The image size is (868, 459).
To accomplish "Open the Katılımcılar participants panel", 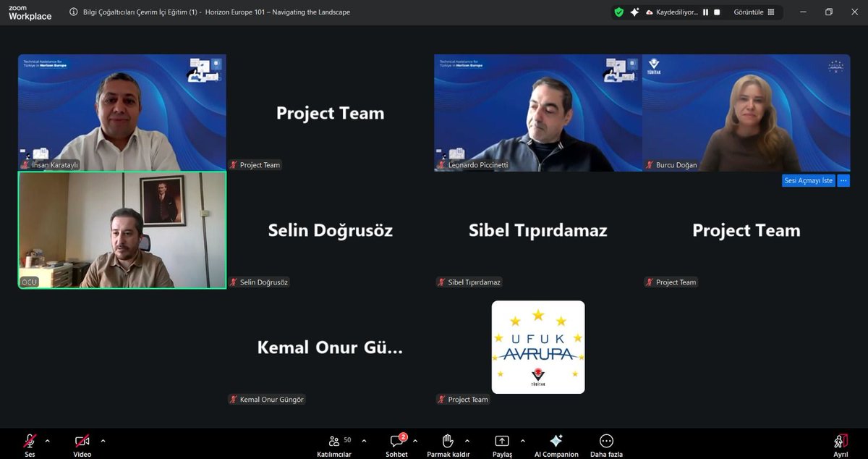I will tap(334, 445).
